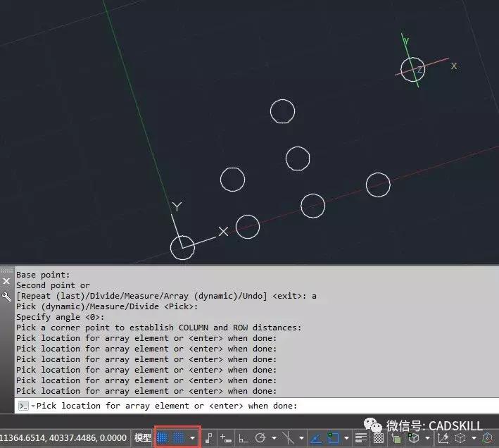
Task: Toggle object snap tracking icon
Action: tap(317, 437)
